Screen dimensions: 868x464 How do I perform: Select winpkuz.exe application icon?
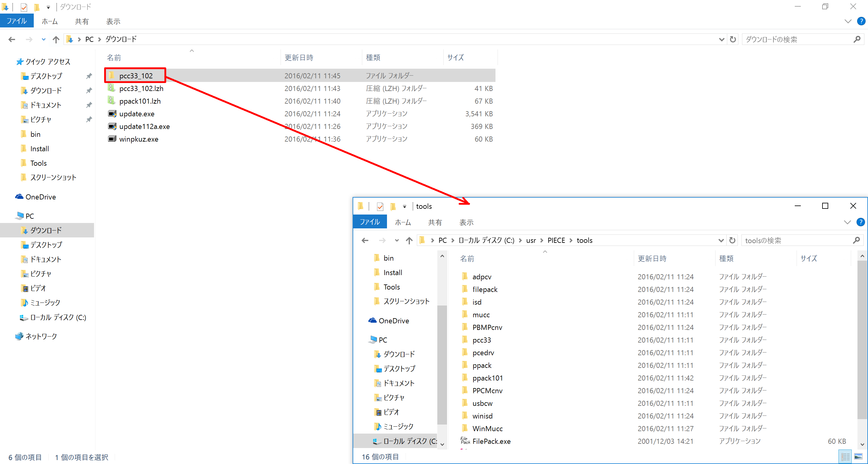pyautogui.click(x=112, y=139)
